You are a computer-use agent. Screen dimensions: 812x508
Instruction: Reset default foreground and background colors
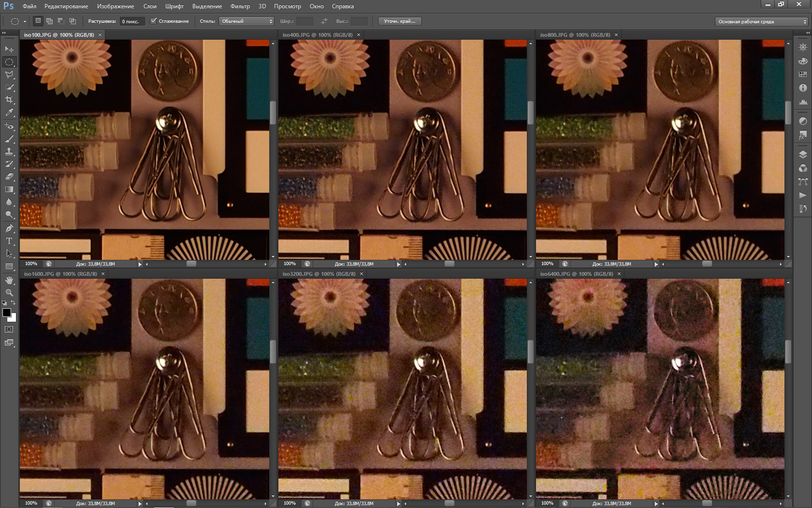[x=4, y=303]
